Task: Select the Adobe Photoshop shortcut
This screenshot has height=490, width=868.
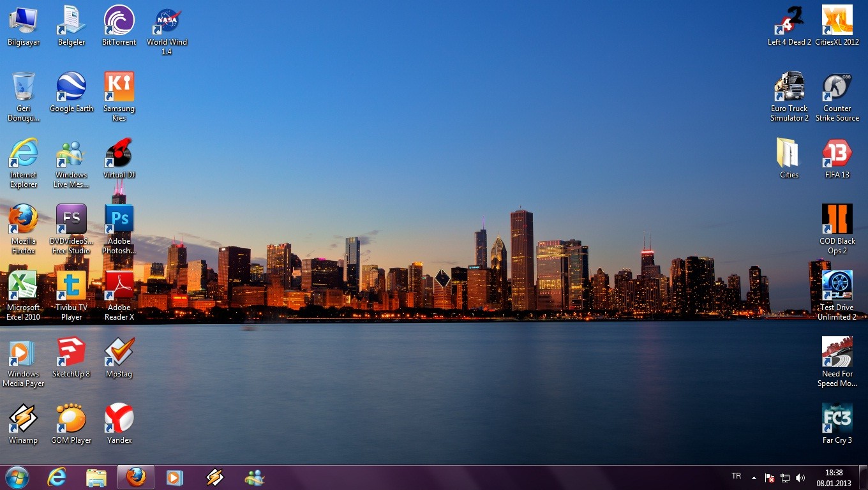Action: coord(119,230)
